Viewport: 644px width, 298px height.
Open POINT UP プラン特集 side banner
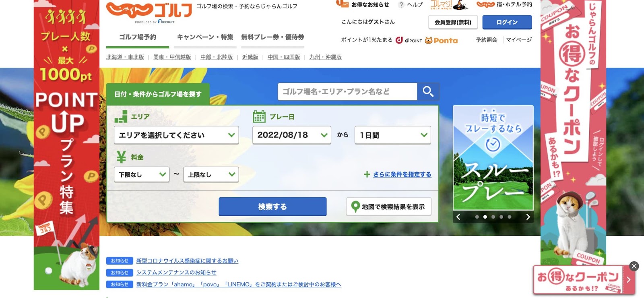tap(66, 145)
